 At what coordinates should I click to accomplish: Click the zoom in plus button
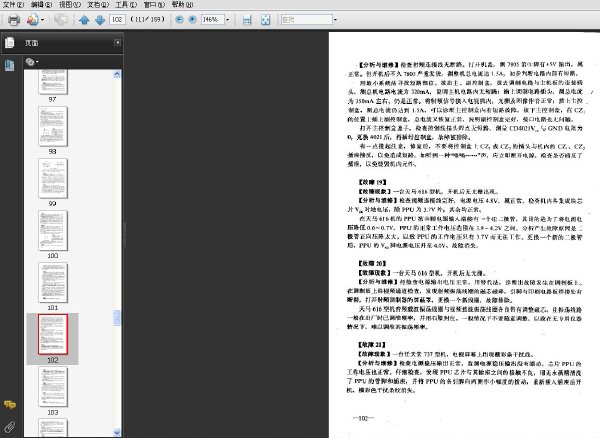(192, 20)
